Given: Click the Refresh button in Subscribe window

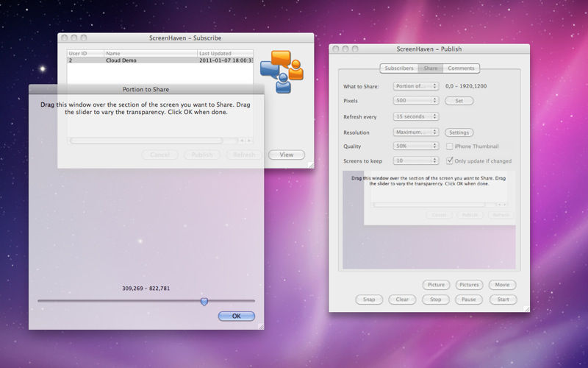Looking at the screenshot, I should 244,155.
